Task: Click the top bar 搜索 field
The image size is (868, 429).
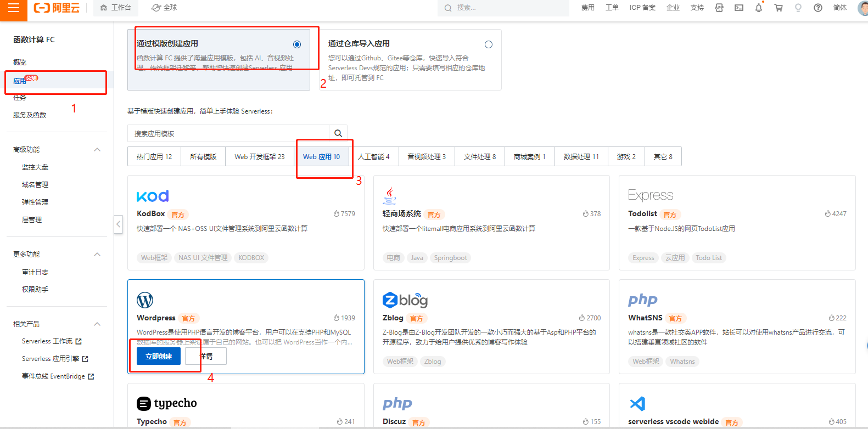Action: click(x=503, y=8)
